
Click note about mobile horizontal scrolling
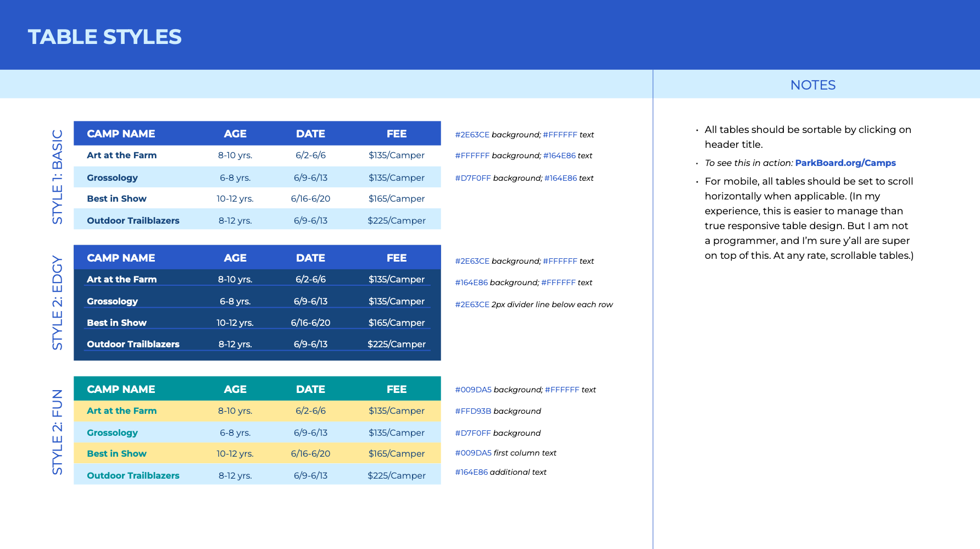point(809,218)
